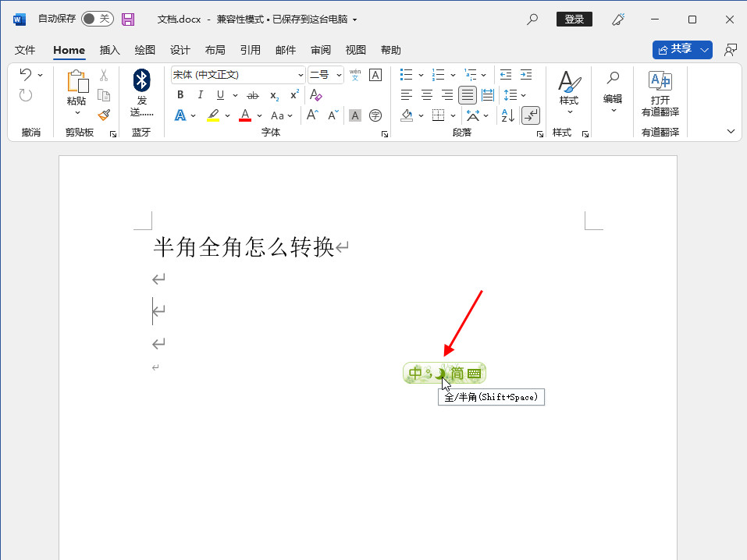Apply superscript formatting
The image size is (747, 560).
click(294, 94)
